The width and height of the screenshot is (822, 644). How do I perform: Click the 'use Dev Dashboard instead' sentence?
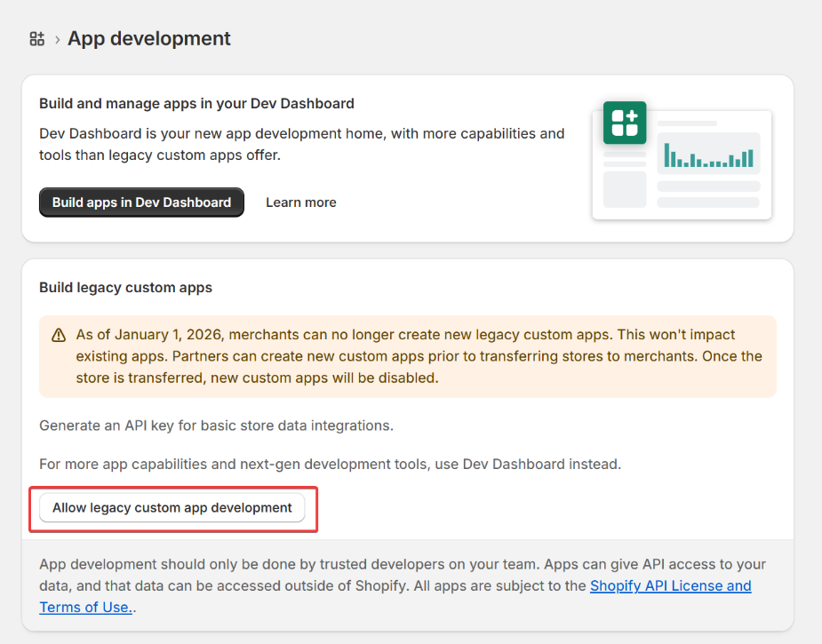(x=330, y=464)
